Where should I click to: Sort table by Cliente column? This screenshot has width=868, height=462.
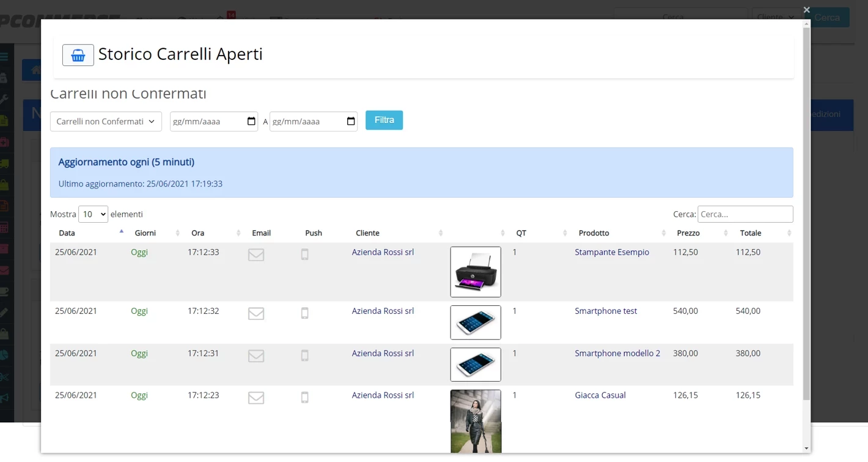(x=368, y=233)
